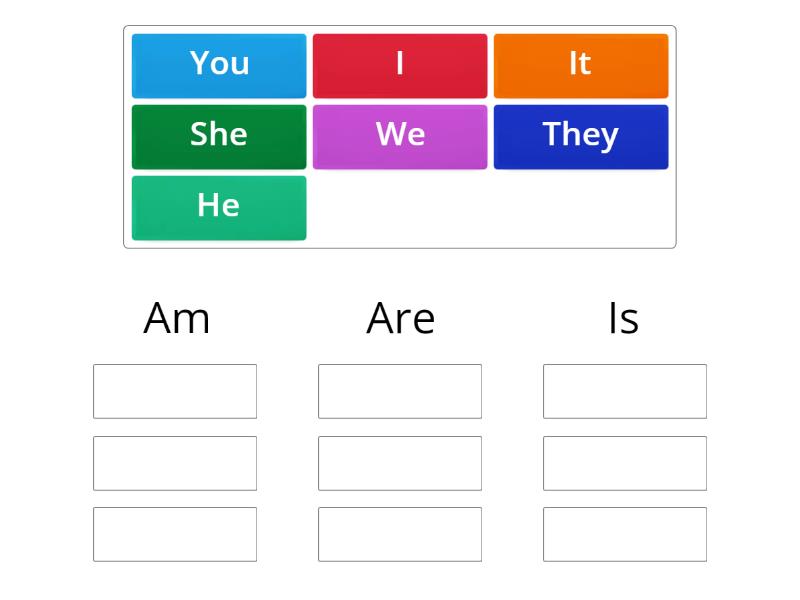Click the first empty slot under Am
The width and height of the screenshot is (800, 600).
[x=175, y=391]
